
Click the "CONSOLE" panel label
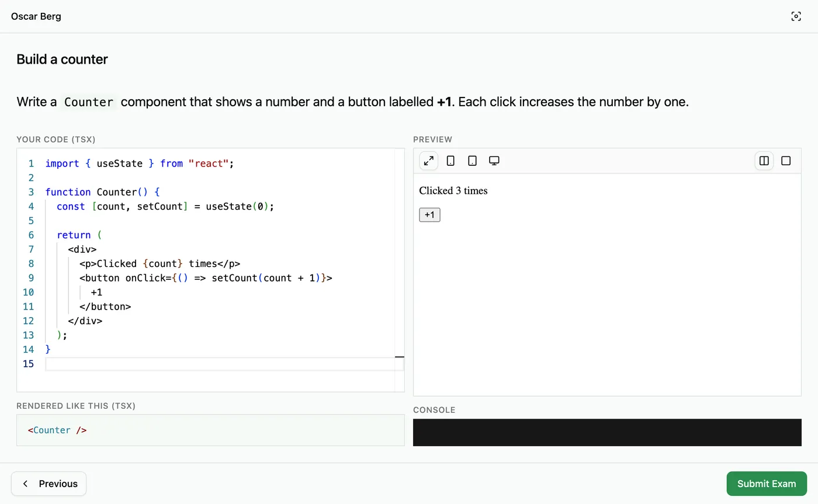pos(434,410)
